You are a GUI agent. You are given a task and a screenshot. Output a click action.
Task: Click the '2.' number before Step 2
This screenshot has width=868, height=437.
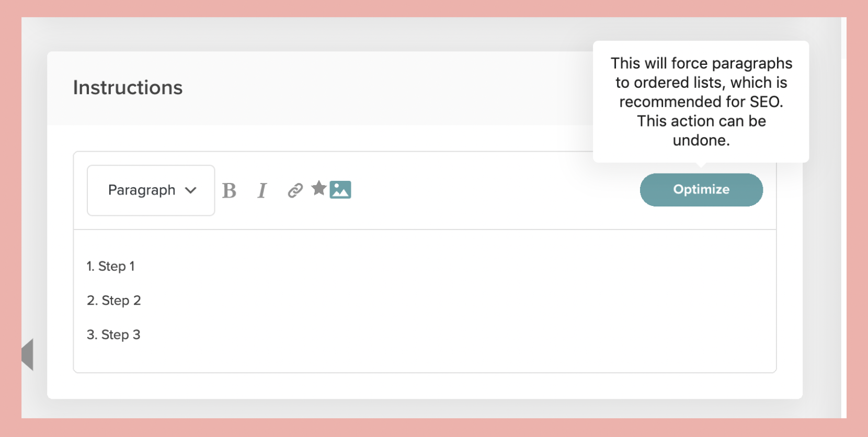[x=92, y=301]
